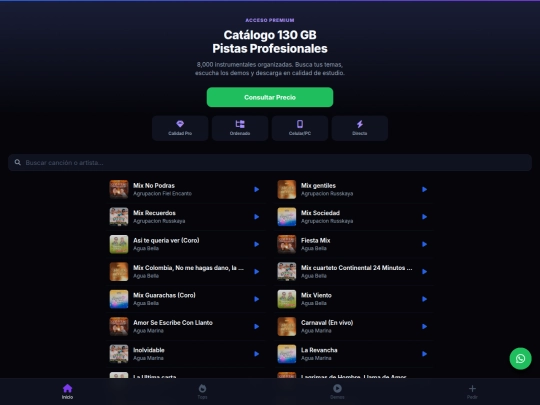Play the Inolvidable demo

coord(257,354)
